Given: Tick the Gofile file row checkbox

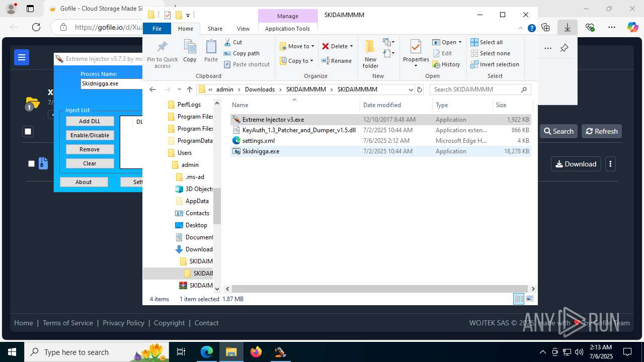Looking at the screenshot, I should click(31, 163).
